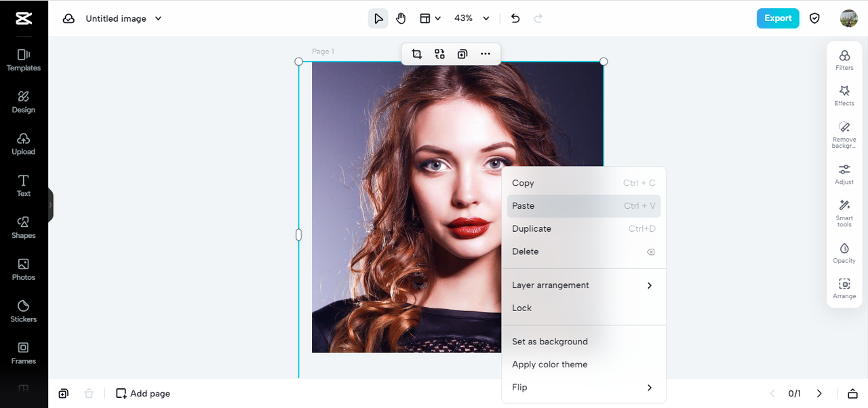
Task: Choose Duplicate in the context menu
Action: coord(583,228)
